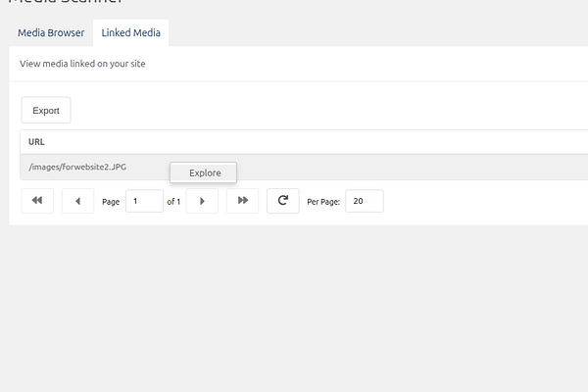The width and height of the screenshot is (588, 392).
Task: Switch to the Media Browser tab
Action: (x=51, y=33)
